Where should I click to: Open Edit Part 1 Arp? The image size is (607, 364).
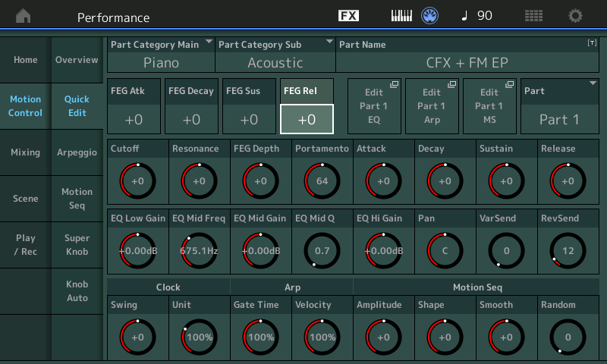(432, 105)
